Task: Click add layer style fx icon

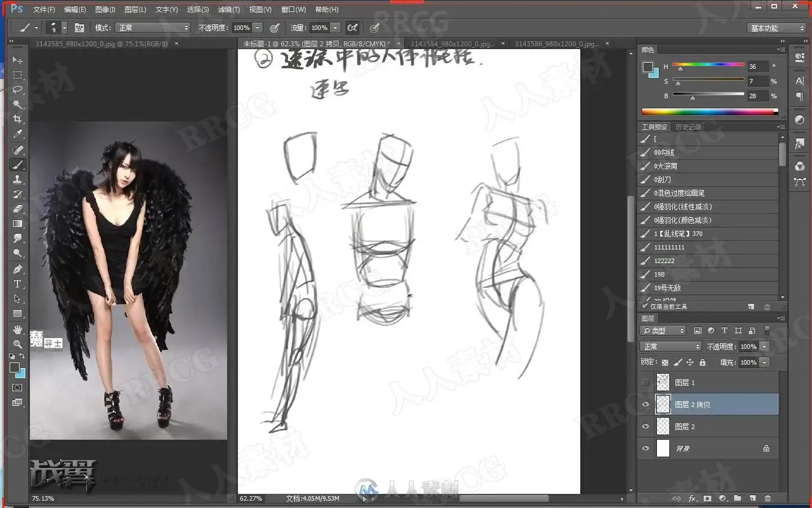Action: (692, 498)
